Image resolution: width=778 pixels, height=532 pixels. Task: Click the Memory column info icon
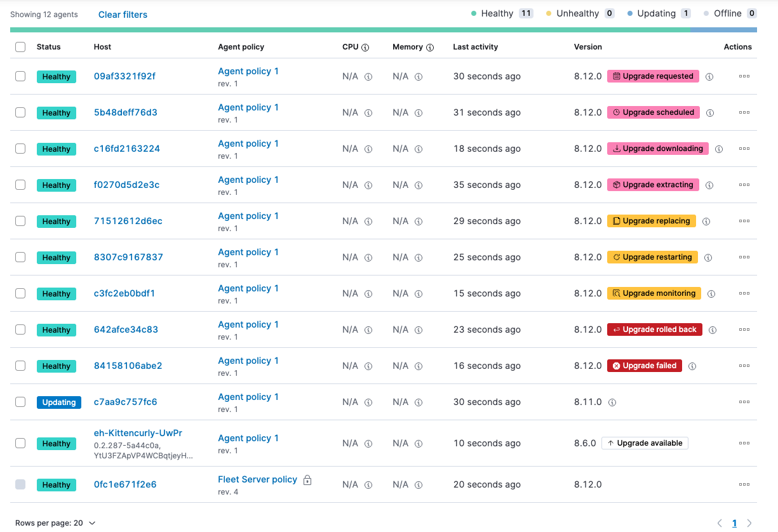(430, 47)
